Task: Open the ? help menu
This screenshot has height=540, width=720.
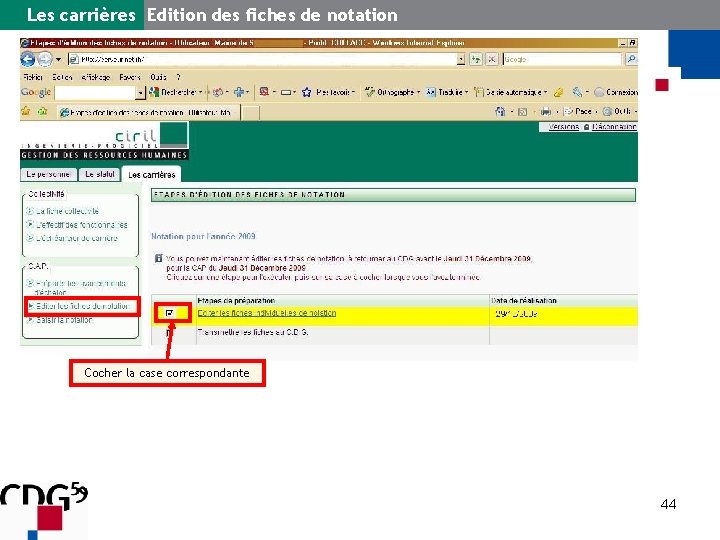Action: coord(179,77)
